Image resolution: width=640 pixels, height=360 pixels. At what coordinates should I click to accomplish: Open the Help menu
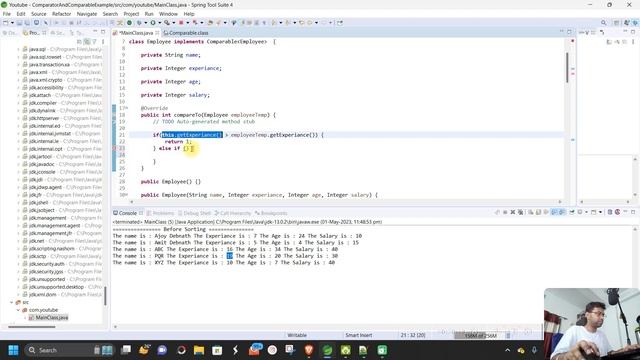[189, 13]
